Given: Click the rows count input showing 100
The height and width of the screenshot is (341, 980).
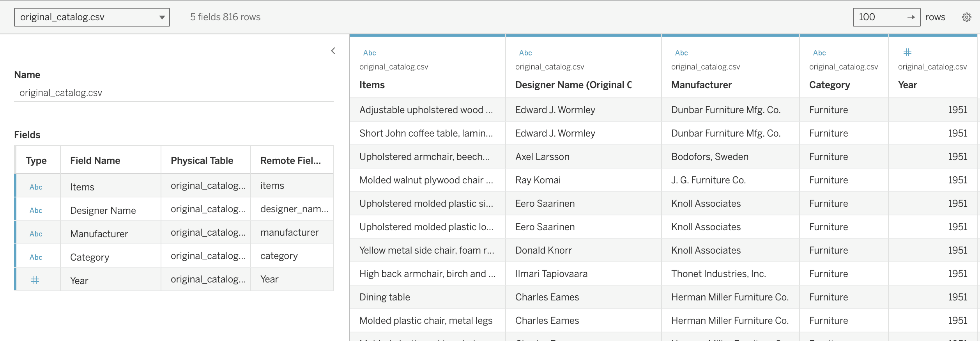Looking at the screenshot, I should [x=879, y=17].
